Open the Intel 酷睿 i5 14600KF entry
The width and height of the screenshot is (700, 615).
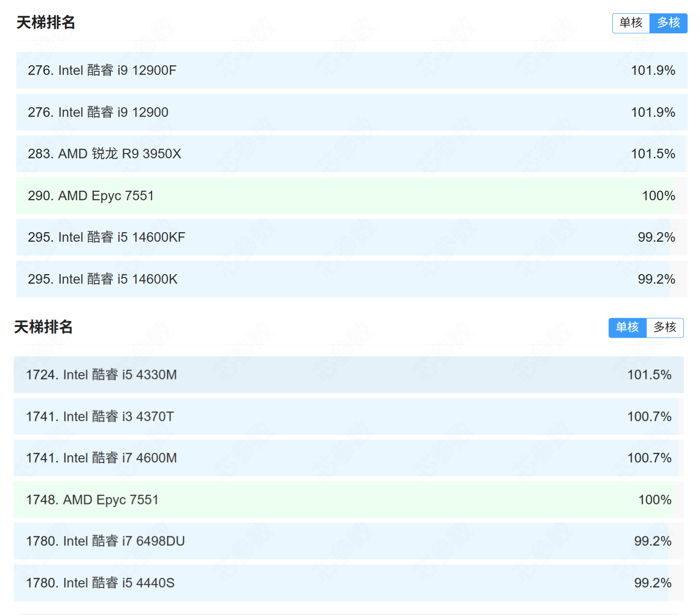coord(106,237)
